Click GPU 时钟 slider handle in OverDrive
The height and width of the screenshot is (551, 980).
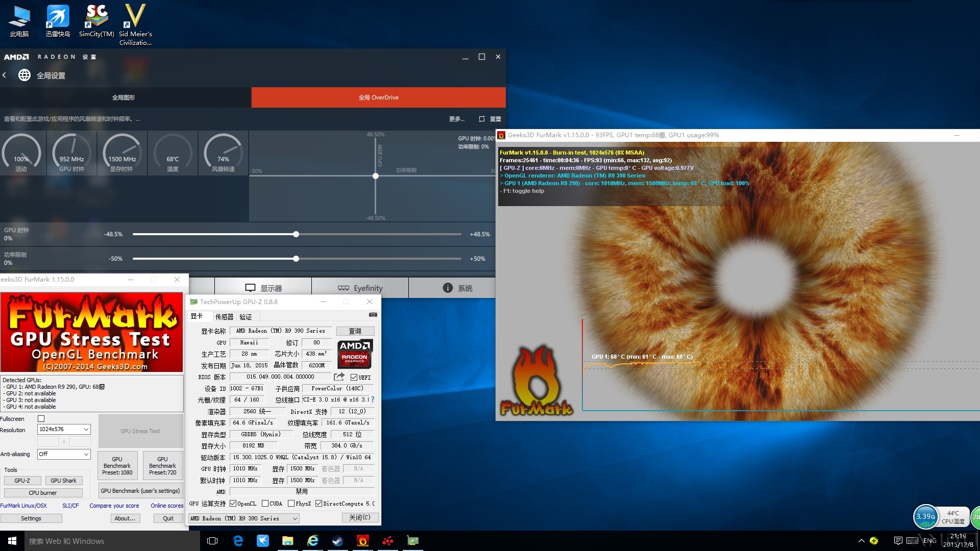coord(296,234)
